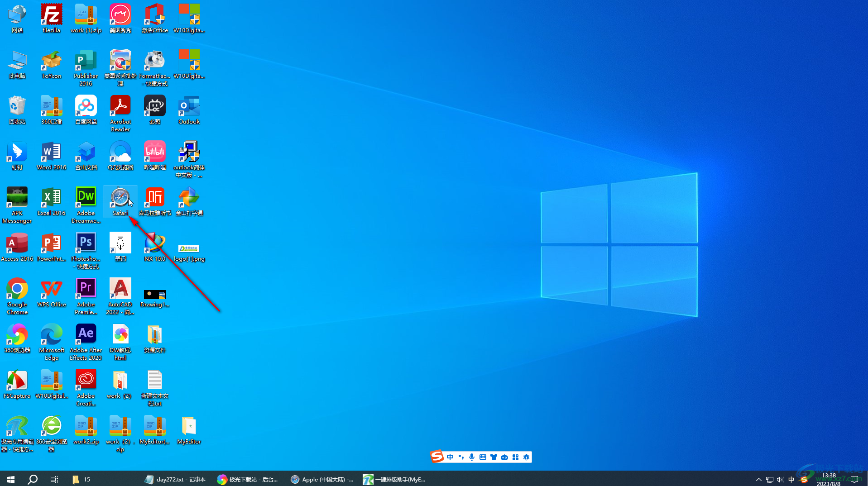This screenshot has width=868, height=486.
Task: Select the Adobe Creative Cloud icon
Action: (86, 388)
